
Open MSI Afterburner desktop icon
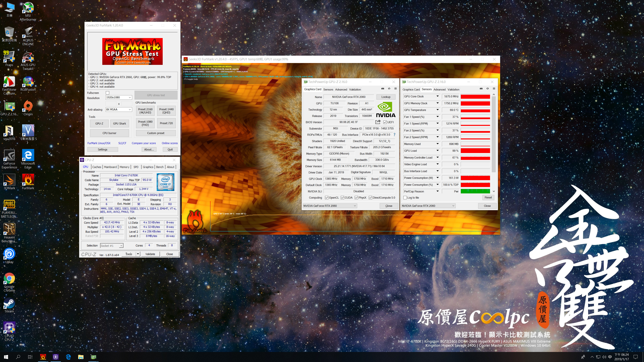[28, 12]
